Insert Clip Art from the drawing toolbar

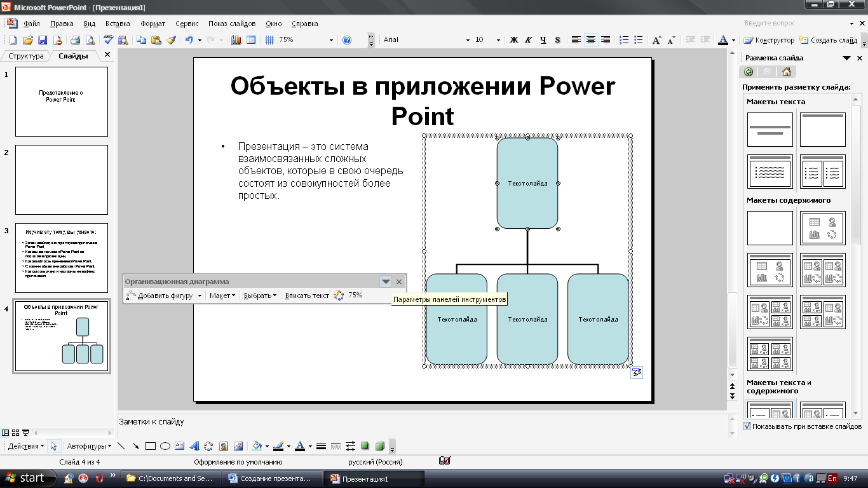tap(224, 446)
